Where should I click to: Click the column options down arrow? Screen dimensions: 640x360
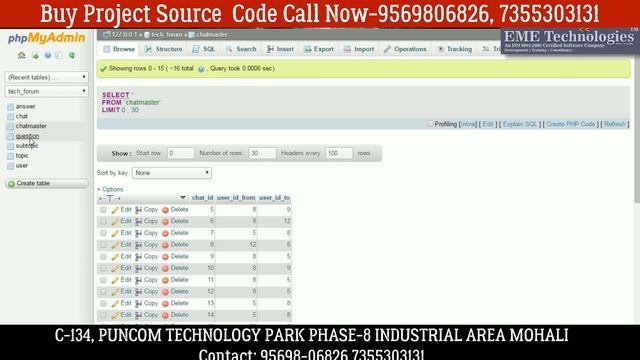point(183,198)
